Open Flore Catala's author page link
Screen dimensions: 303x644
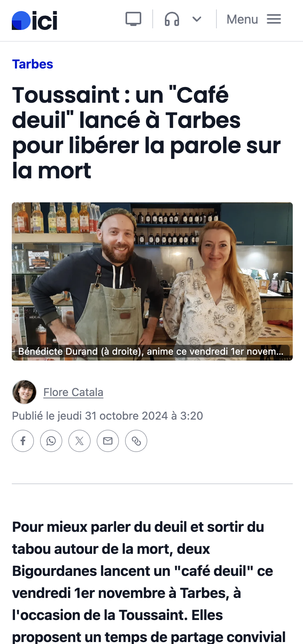point(73,392)
